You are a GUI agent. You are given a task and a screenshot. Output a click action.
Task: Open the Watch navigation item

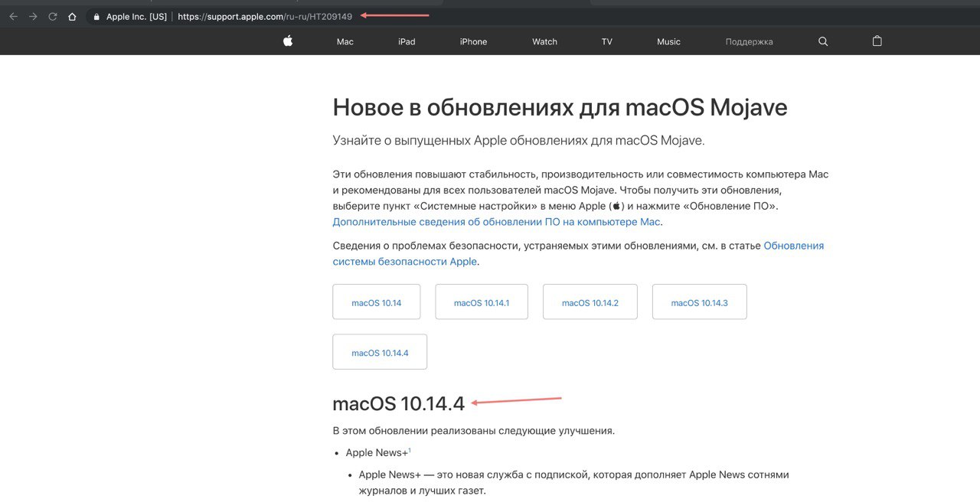click(x=544, y=41)
